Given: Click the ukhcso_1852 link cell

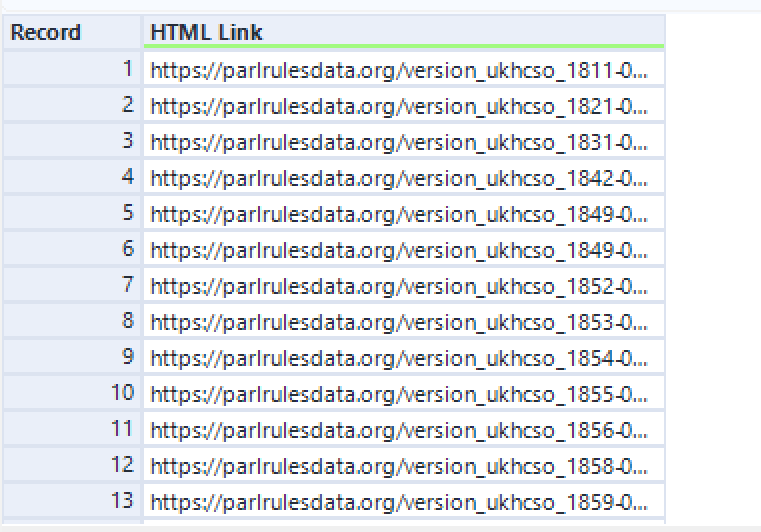Looking at the screenshot, I should tap(404, 284).
